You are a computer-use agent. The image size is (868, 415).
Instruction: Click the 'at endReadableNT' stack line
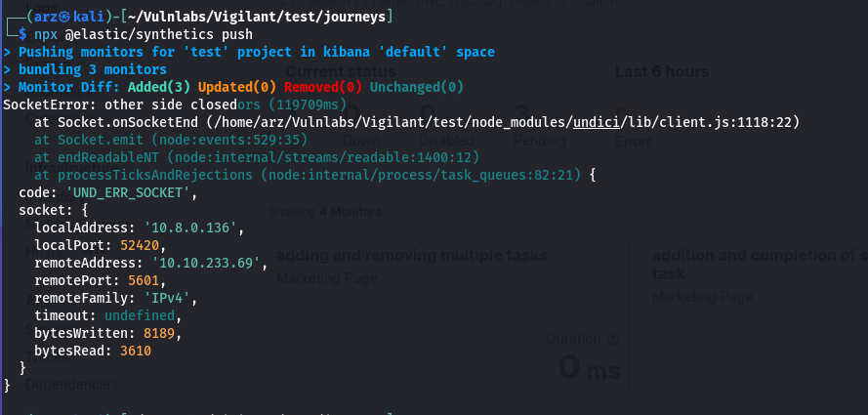pos(257,158)
